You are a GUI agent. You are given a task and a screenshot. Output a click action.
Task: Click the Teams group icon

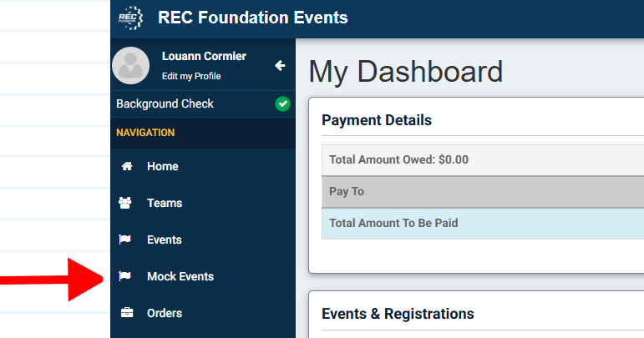(x=124, y=203)
